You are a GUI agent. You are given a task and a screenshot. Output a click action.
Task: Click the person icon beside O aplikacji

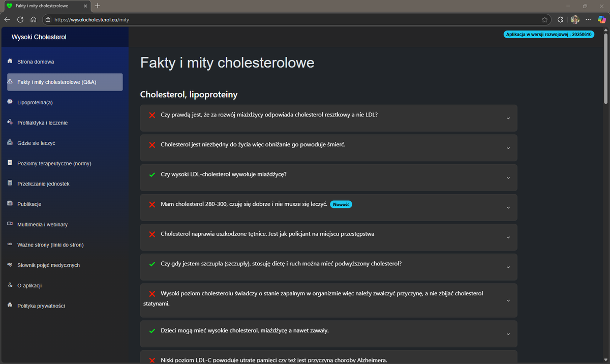coord(10,285)
